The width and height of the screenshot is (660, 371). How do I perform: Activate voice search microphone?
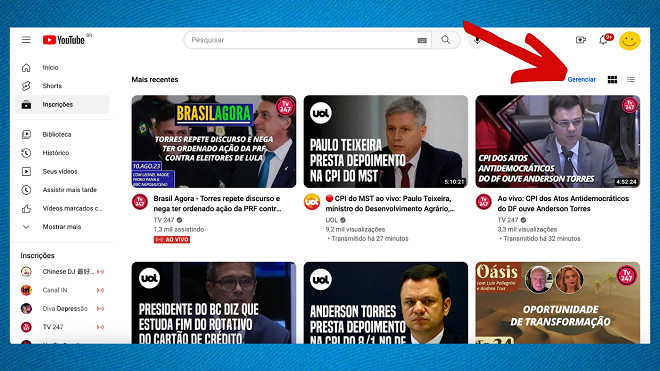tap(477, 41)
